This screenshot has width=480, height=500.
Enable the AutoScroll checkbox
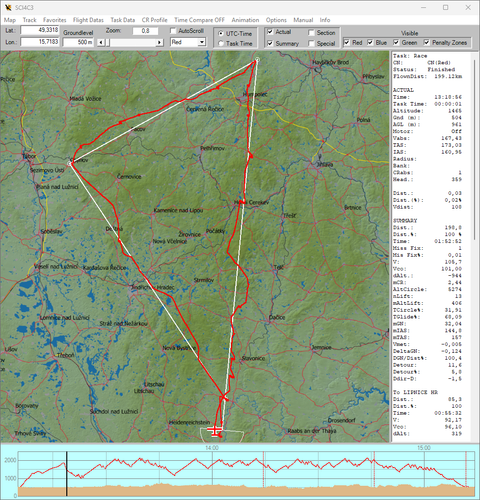(173, 31)
